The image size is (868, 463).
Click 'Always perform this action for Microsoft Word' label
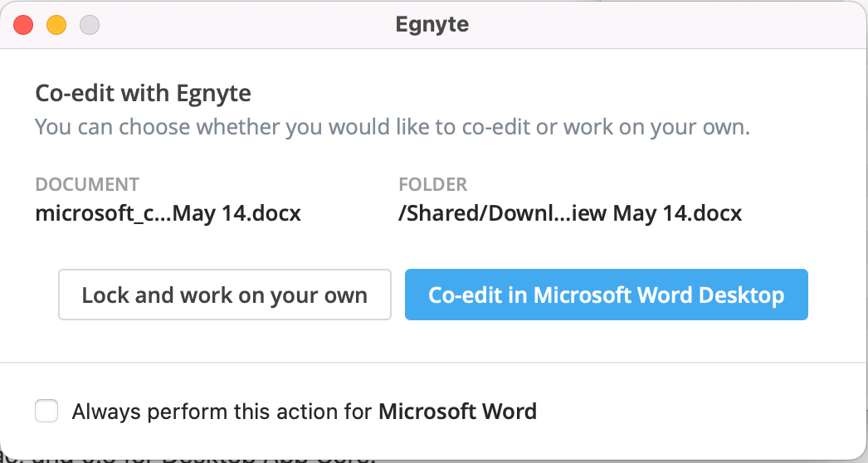click(x=305, y=412)
